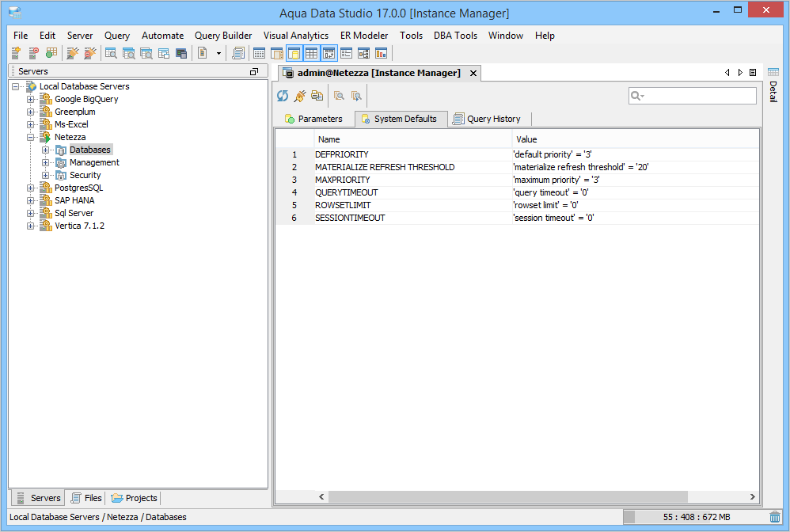Screen dimensions: 790x532
Task: Click the first find magnifier icon in Instance Manager
Action: [x=339, y=96]
